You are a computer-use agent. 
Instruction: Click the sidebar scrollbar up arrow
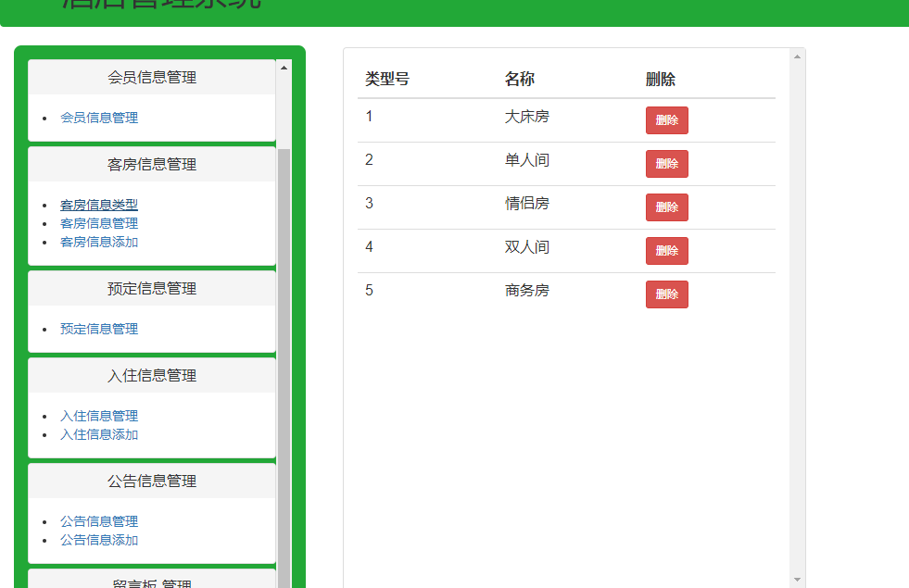[284, 67]
